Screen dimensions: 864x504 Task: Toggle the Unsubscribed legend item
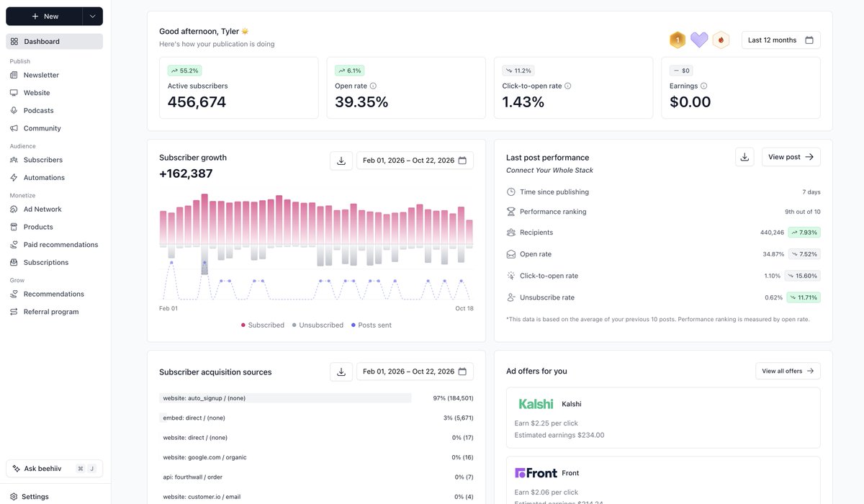pos(318,325)
